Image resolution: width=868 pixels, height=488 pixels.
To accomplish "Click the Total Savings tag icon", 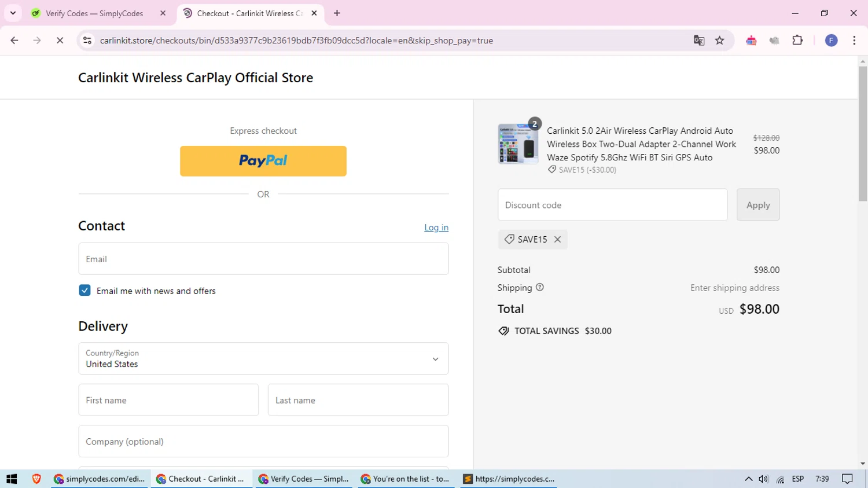I will click(x=503, y=331).
